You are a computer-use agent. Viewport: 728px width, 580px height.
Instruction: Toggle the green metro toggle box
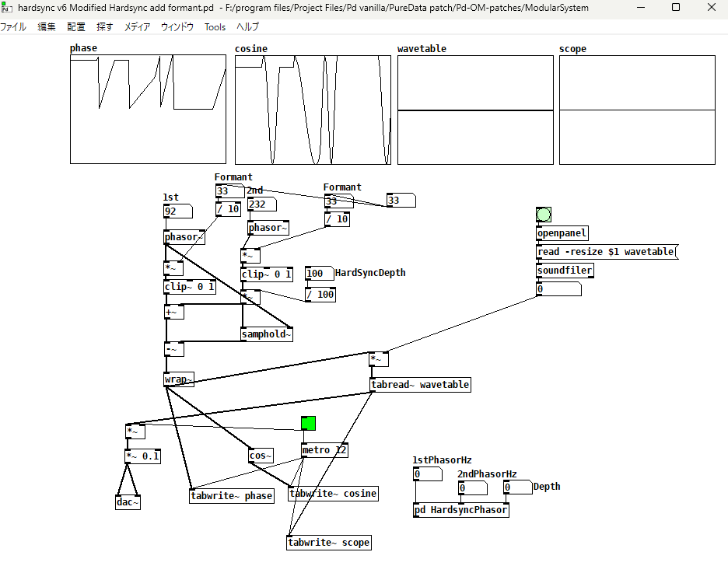(x=307, y=422)
